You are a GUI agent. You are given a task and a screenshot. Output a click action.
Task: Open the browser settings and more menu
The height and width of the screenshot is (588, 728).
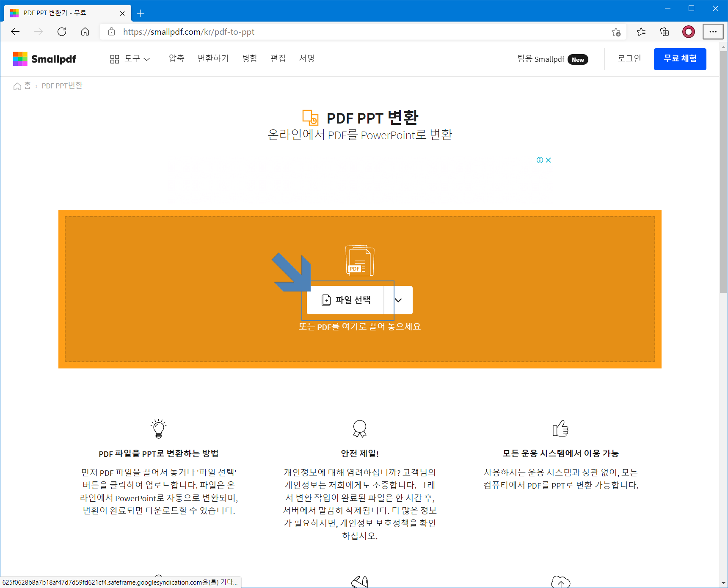pos(713,32)
